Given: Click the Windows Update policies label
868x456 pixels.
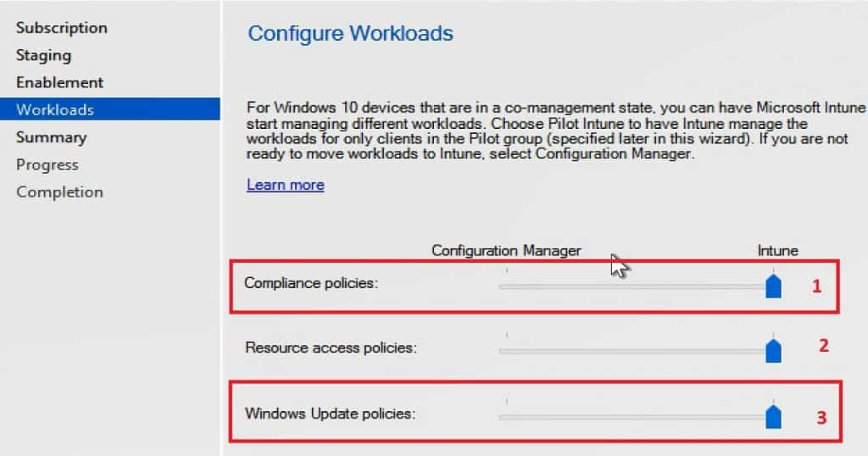Looking at the screenshot, I should click(330, 414).
